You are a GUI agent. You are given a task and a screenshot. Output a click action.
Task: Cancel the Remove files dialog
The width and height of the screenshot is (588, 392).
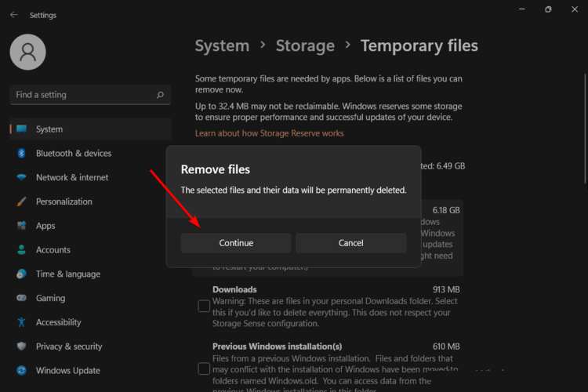pos(350,243)
